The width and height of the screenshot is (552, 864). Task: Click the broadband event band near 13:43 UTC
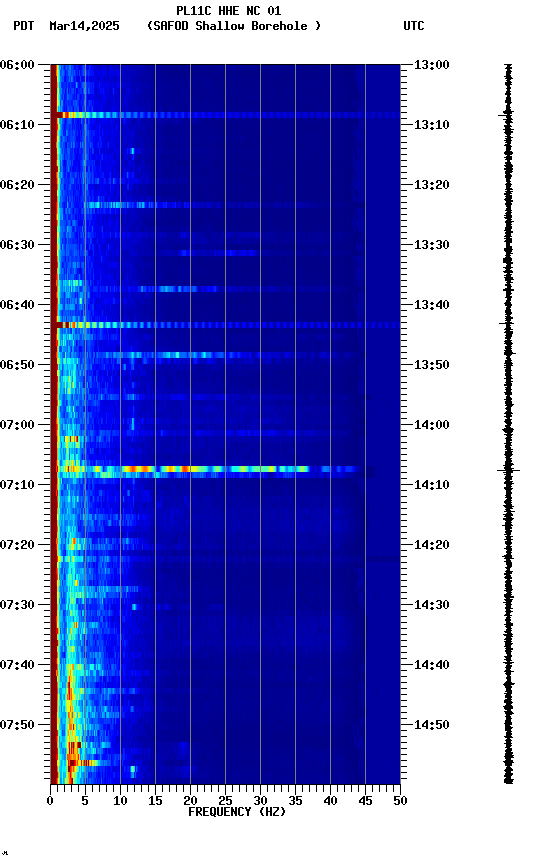(225, 325)
